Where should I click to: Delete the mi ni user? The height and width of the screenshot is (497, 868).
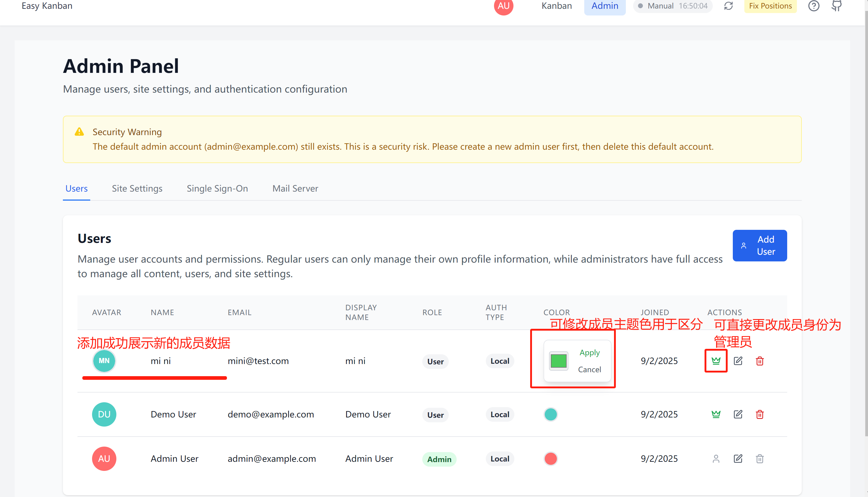click(760, 361)
